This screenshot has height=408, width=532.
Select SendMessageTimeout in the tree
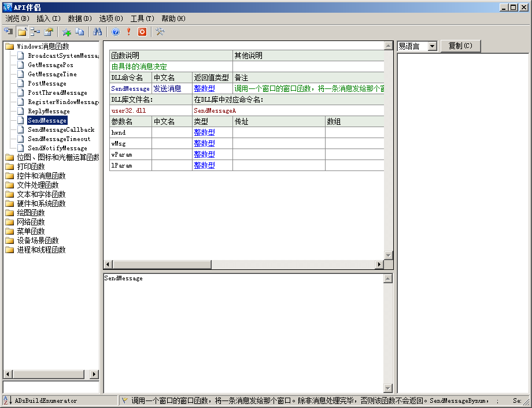click(59, 139)
